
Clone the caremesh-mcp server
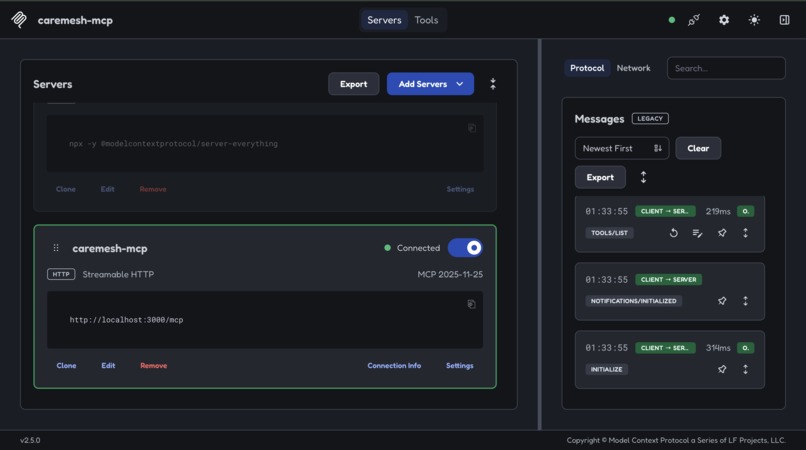[x=66, y=366]
